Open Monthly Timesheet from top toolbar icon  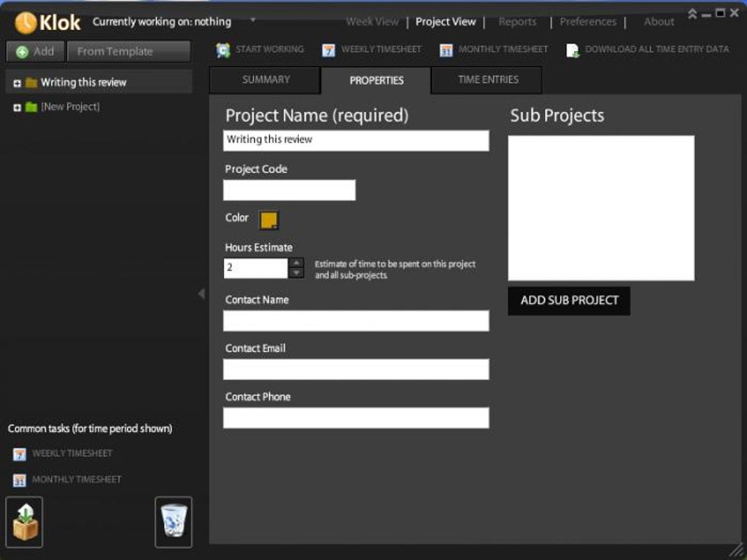tap(446, 50)
